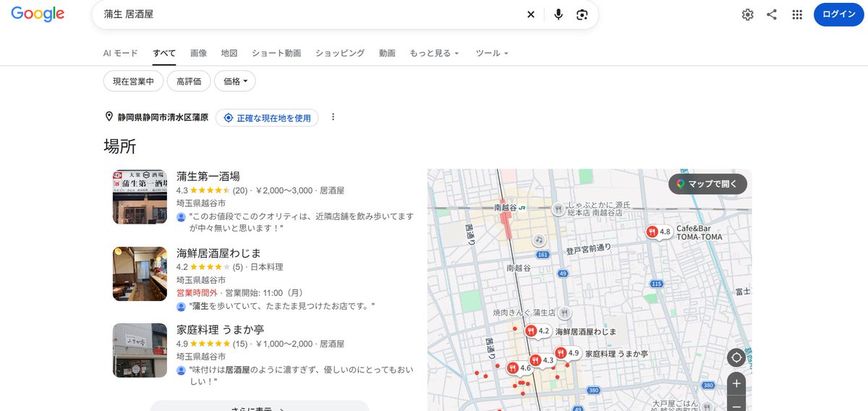This screenshot has height=411, width=868.
Task: Click マップで開く button on the map
Action: coord(707,184)
